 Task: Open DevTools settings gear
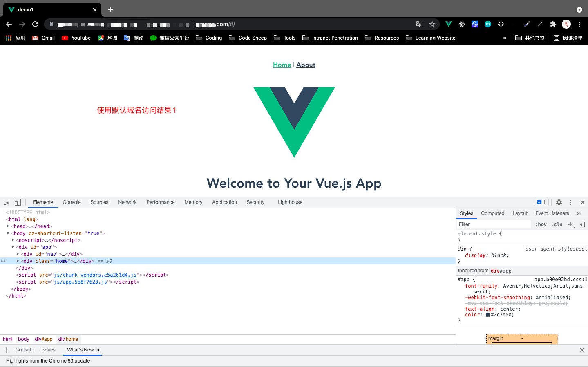click(x=559, y=202)
